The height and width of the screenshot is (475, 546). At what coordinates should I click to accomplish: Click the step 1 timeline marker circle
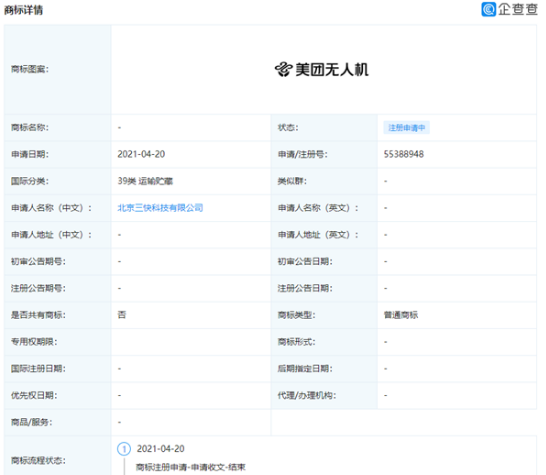coord(124,449)
